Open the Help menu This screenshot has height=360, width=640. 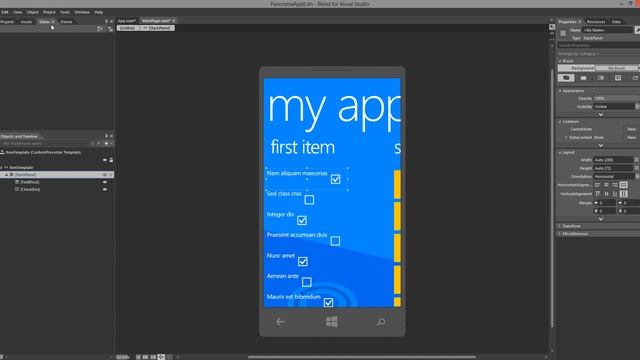99,12
